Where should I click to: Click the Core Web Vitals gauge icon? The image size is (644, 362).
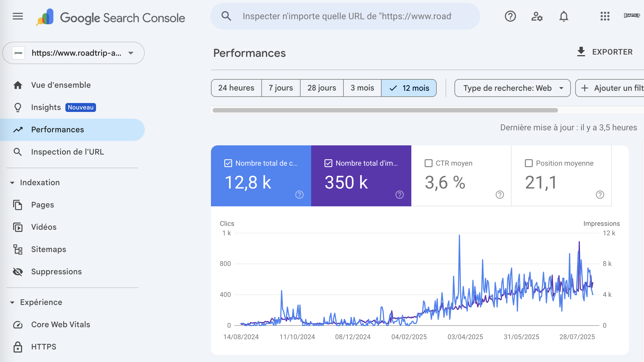pos(18,325)
